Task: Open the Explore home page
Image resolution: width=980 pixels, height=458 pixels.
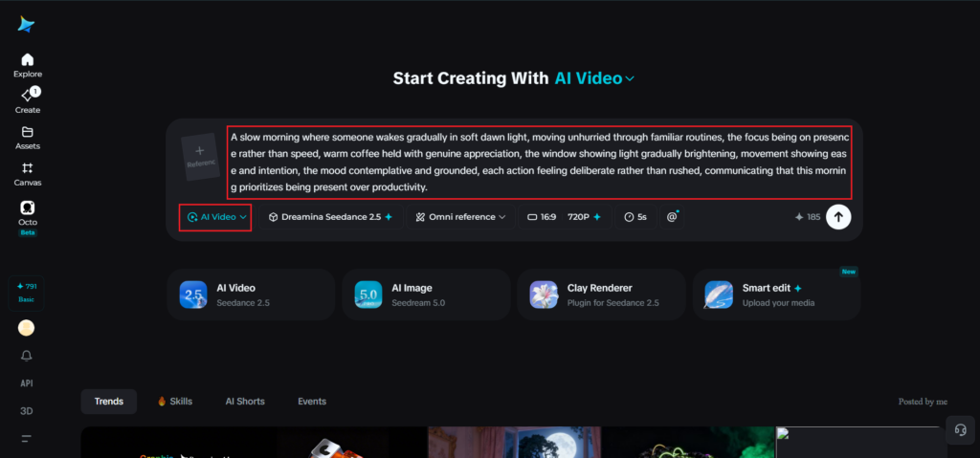Action: pos(28,65)
